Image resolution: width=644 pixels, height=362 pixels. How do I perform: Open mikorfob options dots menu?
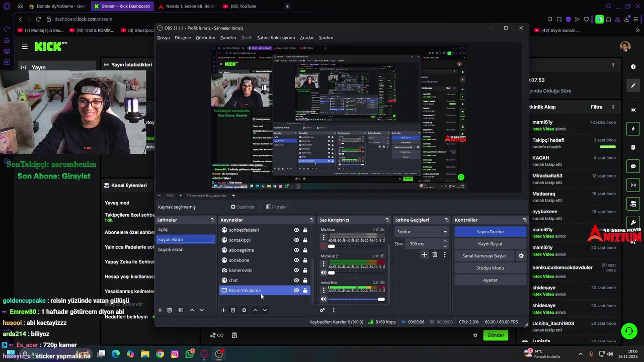[324, 290]
